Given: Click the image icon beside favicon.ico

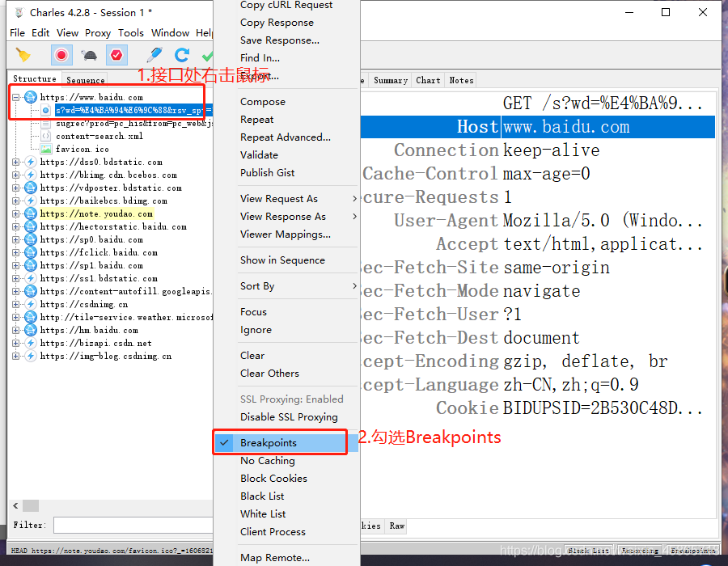Looking at the screenshot, I should point(46,149).
